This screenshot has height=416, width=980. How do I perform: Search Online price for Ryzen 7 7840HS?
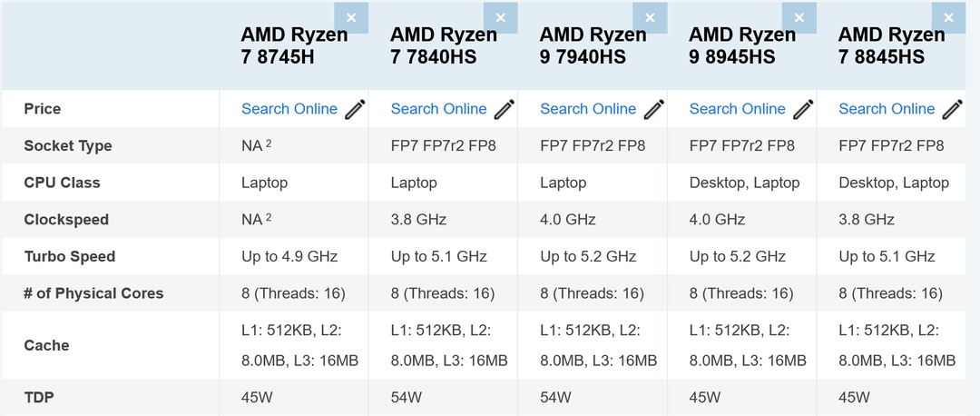pyautogui.click(x=439, y=109)
